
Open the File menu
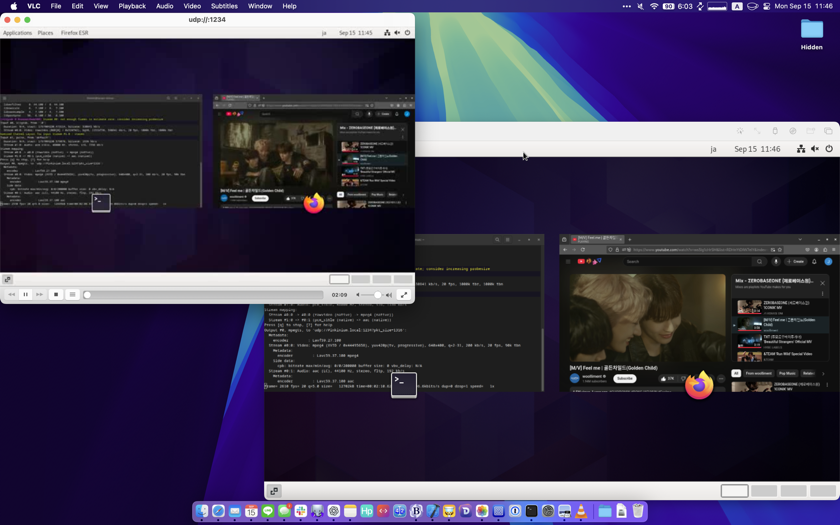(x=56, y=6)
